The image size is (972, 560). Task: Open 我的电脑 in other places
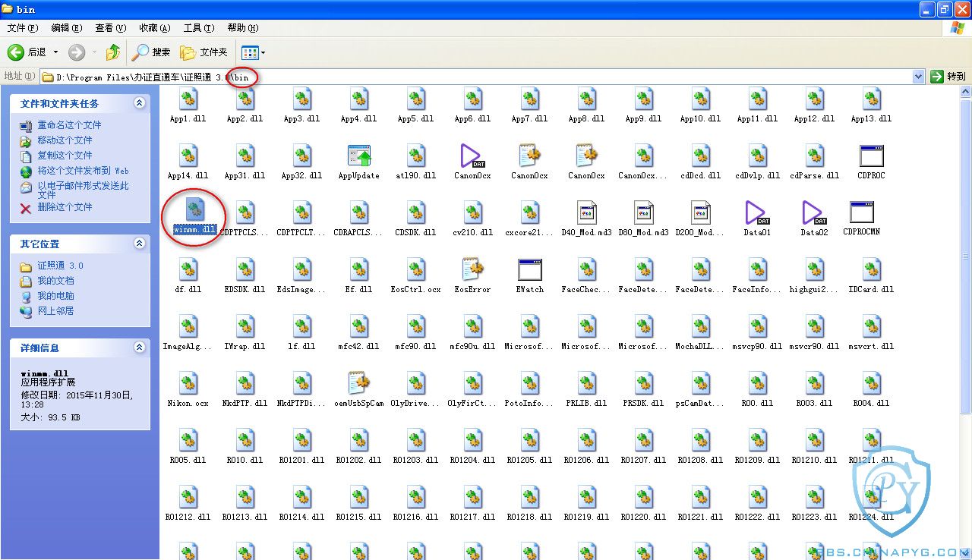56,296
